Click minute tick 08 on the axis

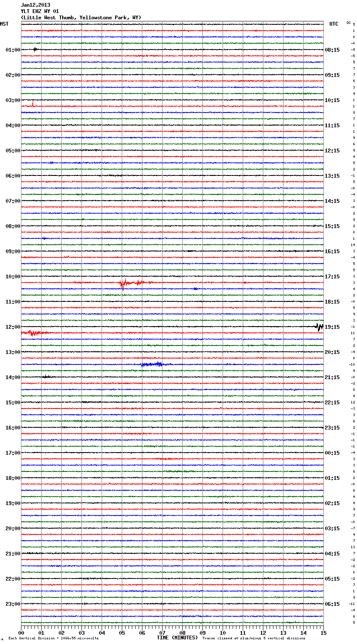click(182, 633)
